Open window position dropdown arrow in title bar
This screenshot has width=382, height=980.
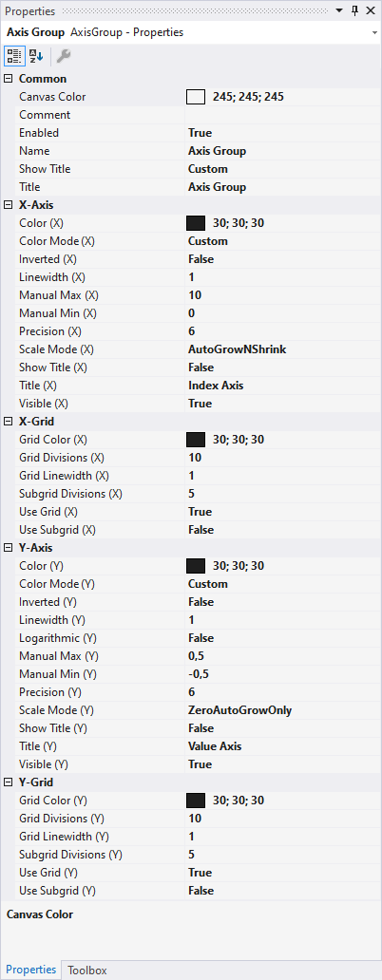coord(339,10)
